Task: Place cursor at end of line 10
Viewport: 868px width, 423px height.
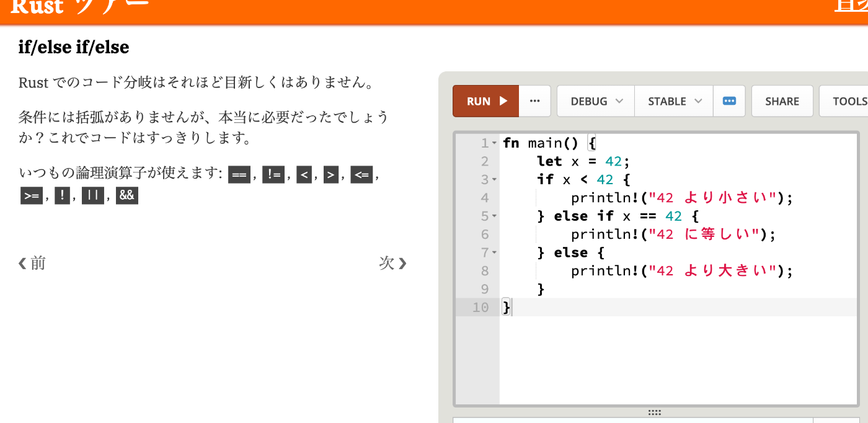Action: (x=512, y=307)
